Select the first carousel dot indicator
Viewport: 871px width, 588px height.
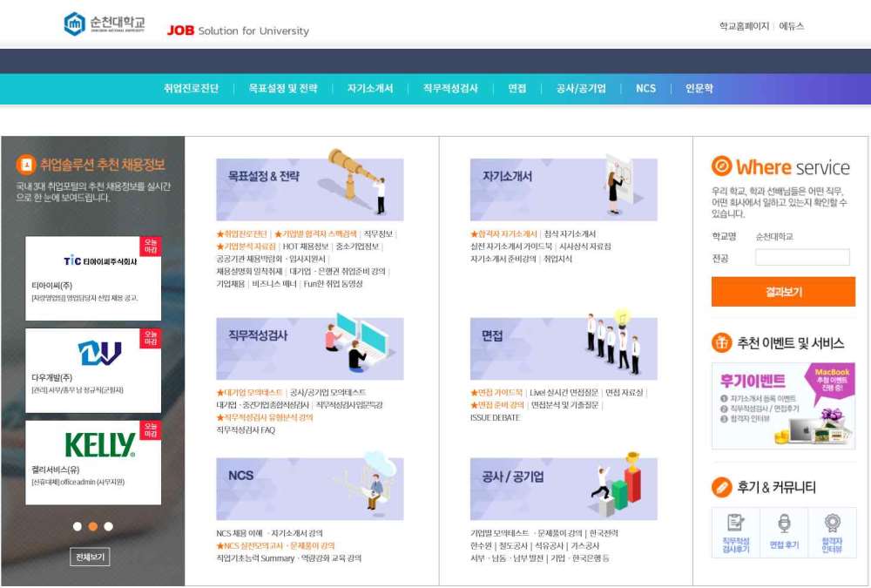78,526
